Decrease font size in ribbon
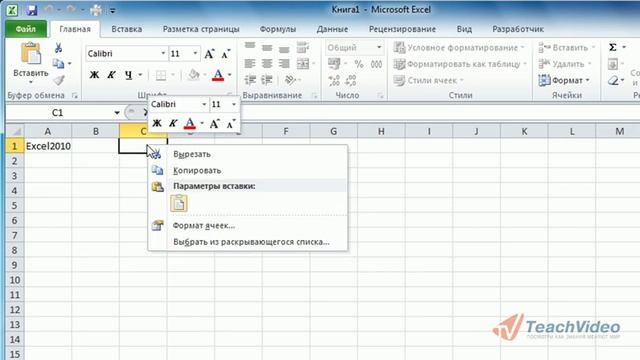Viewport: 640px width, 360px height. click(225, 53)
